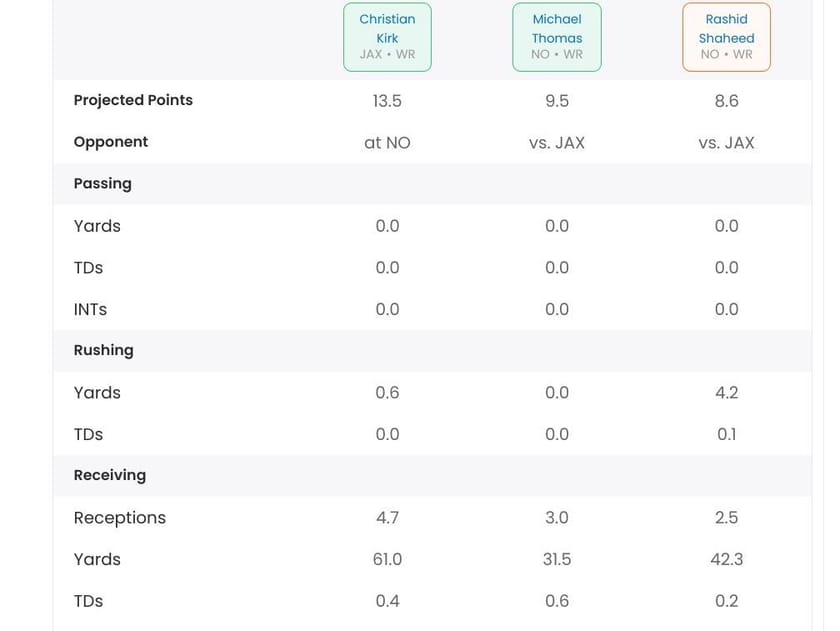Click Christian Kirk's 13.5 projected points
Screen dimensions: 840x631
387,101
